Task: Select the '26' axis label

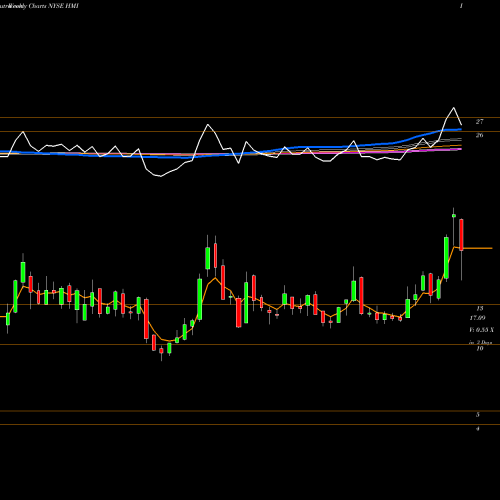Action: [x=479, y=135]
